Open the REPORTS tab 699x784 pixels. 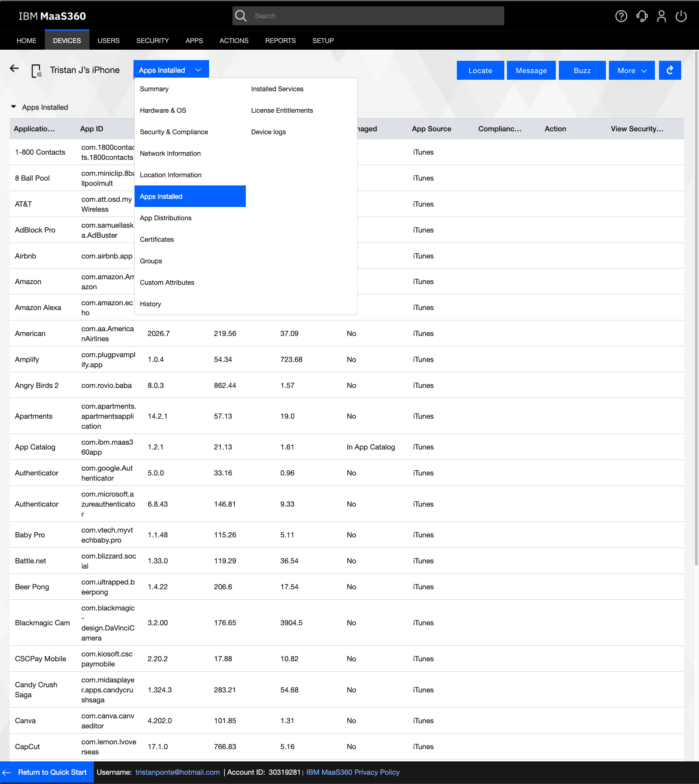point(280,40)
